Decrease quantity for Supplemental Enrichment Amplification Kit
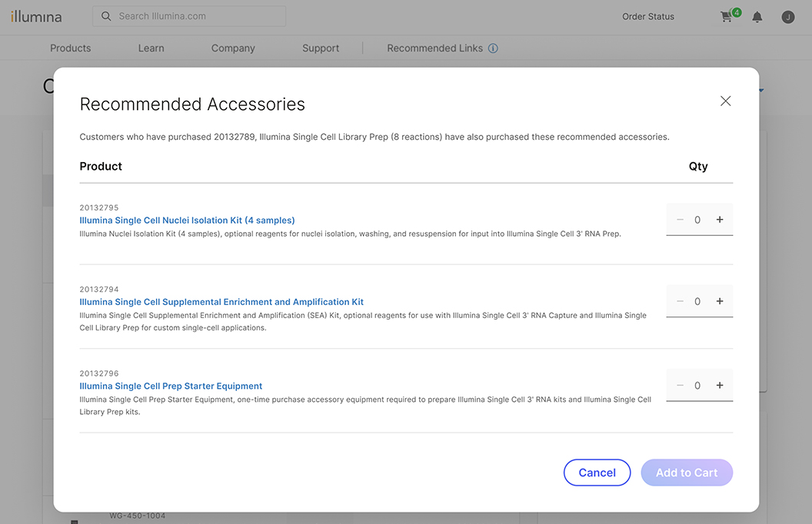 (680, 301)
